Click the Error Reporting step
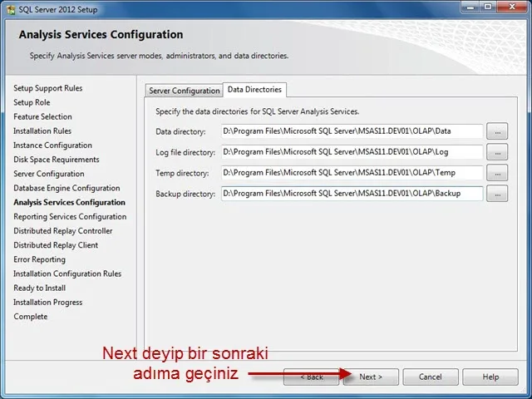This screenshot has height=399, width=532. coord(39,259)
